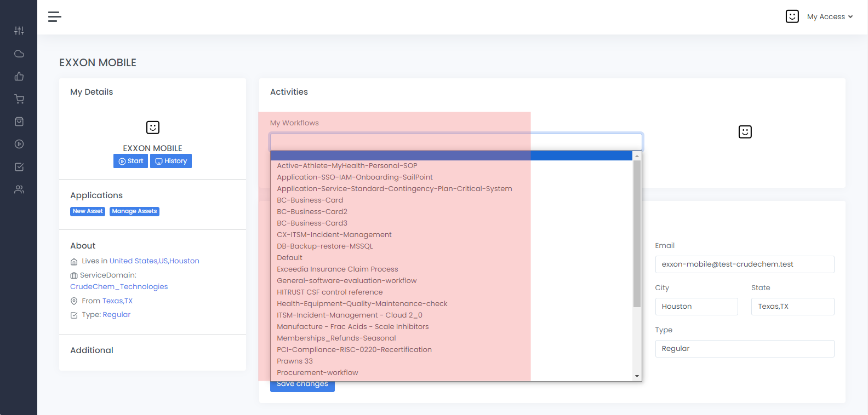Click the My Workflows combo box field

coord(455,142)
